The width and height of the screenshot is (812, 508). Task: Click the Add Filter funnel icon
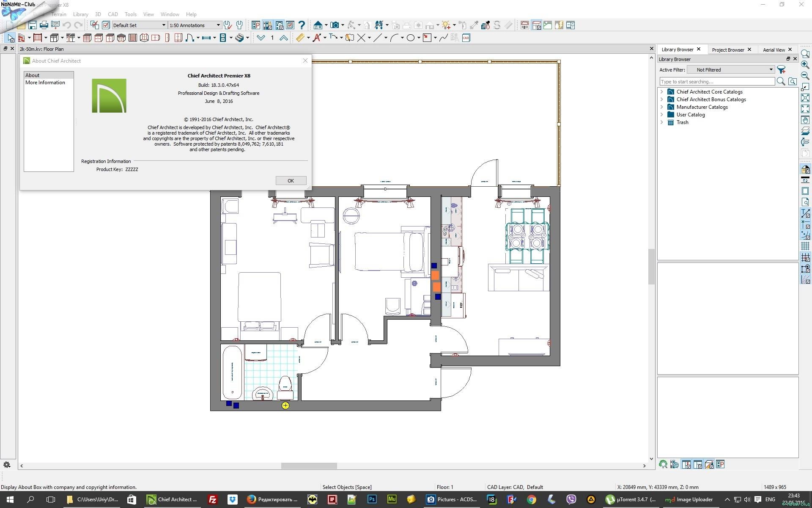pos(781,70)
